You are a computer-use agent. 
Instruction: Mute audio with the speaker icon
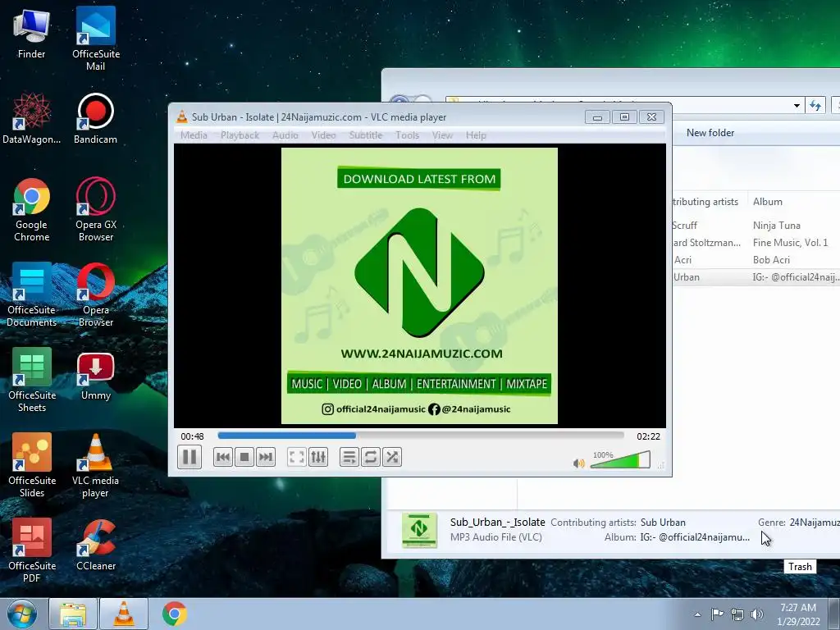pyautogui.click(x=578, y=463)
